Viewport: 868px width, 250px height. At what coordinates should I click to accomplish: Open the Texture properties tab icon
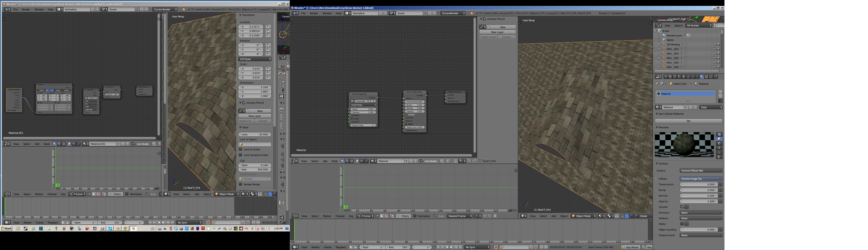pos(707,77)
